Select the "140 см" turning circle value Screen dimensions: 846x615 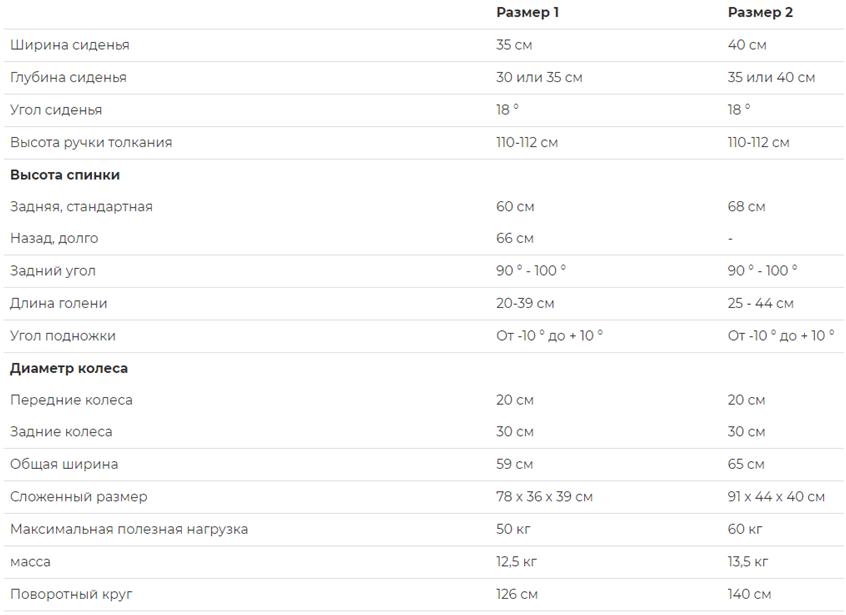coord(749,594)
